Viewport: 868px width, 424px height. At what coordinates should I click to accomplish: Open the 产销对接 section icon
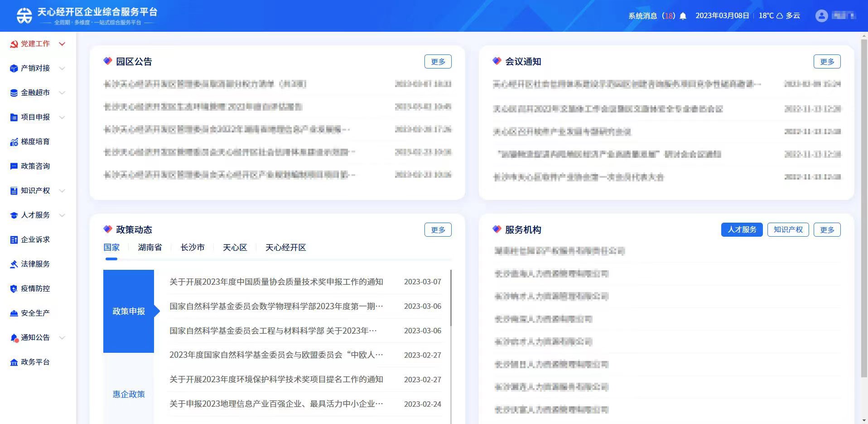[13, 68]
